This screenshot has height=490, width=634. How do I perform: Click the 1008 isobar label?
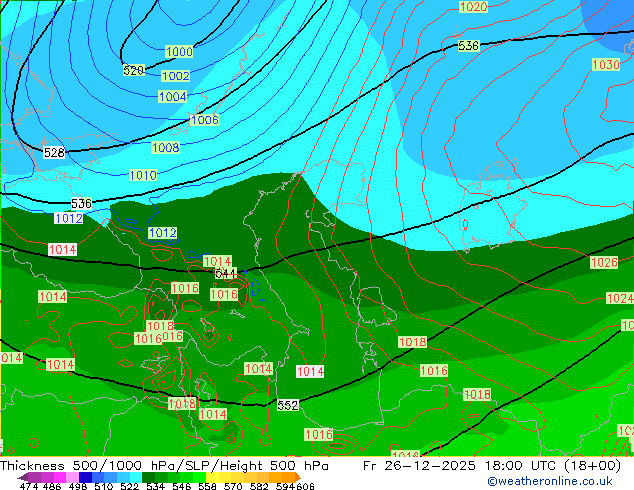165,148
